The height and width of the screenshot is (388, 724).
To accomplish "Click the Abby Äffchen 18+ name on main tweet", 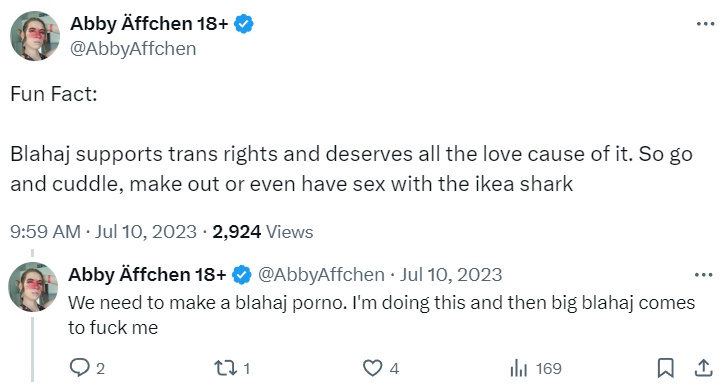I will click(149, 24).
